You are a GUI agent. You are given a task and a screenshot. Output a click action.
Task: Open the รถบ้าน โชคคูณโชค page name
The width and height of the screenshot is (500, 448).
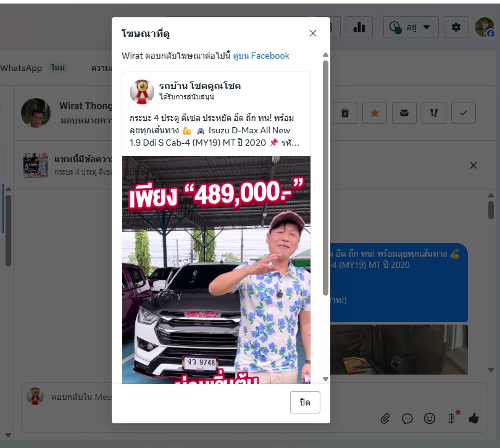pos(199,85)
